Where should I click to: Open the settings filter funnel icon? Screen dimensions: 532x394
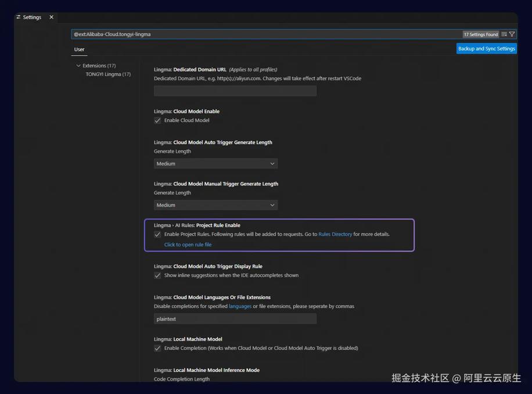(512, 34)
